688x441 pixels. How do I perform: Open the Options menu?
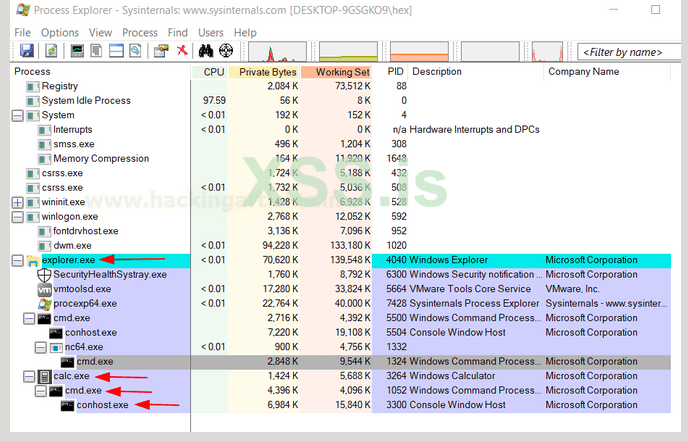click(60, 32)
